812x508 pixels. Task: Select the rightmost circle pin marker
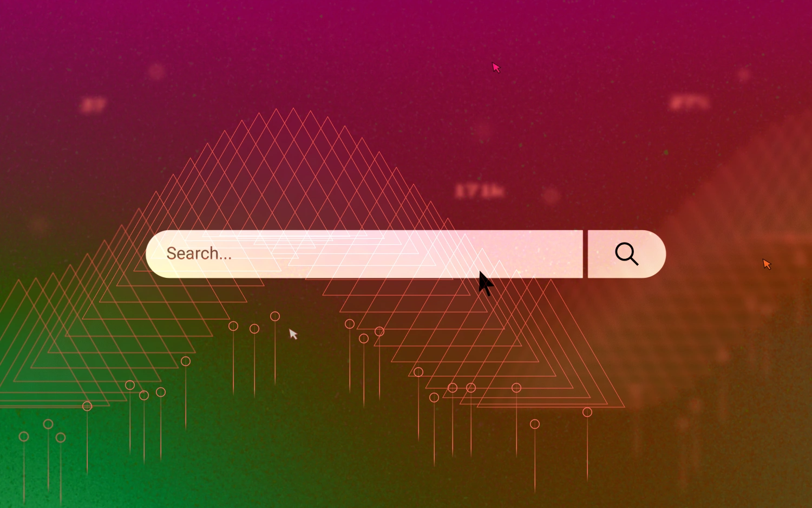click(587, 412)
